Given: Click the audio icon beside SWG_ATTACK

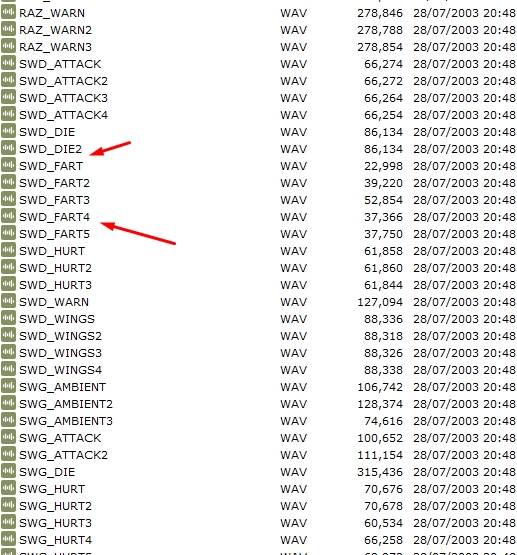Looking at the screenshot, I should [x=8, y=436].
